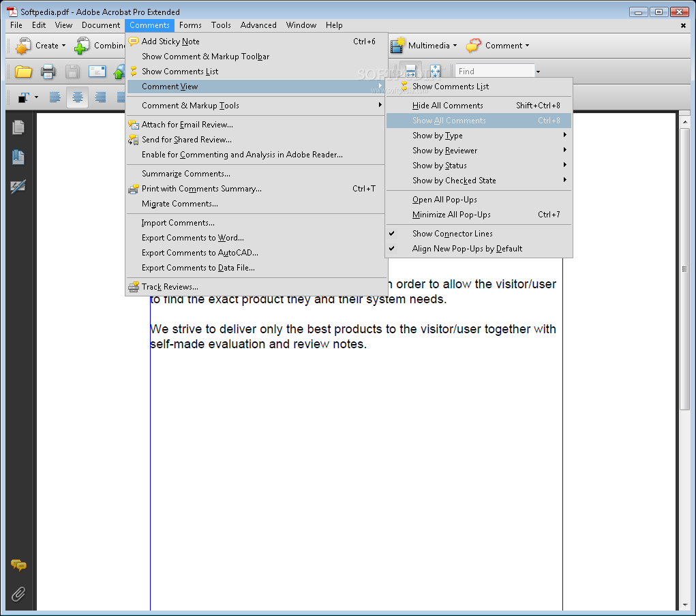Click the Send for Shared Review icon
Image resolution: width=696 pixels, height=616 pixels.
(x=134, y=140)
